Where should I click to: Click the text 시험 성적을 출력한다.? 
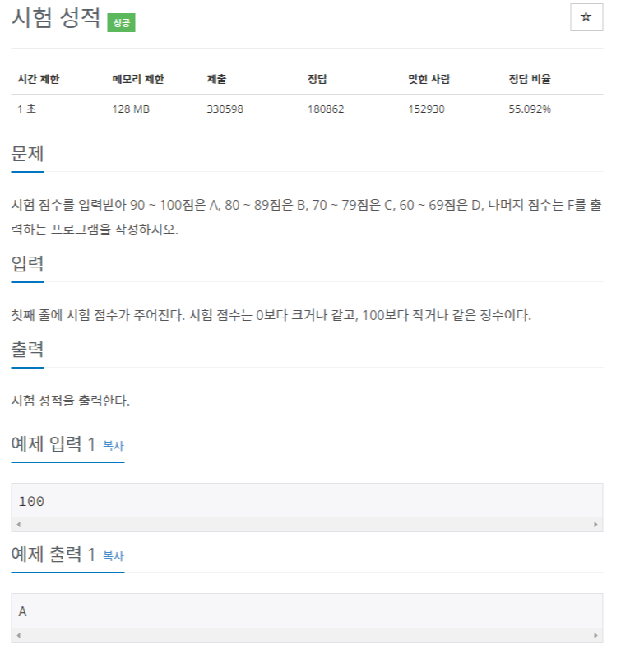click(x=71, y=401)
